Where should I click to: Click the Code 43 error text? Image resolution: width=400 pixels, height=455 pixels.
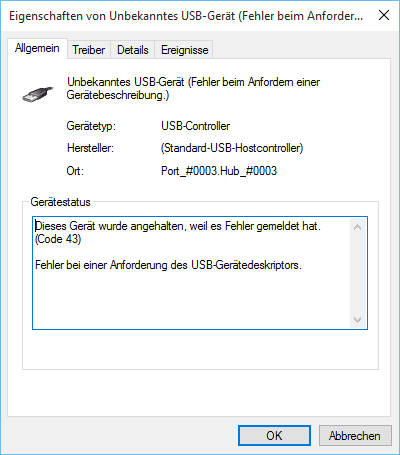58,239
